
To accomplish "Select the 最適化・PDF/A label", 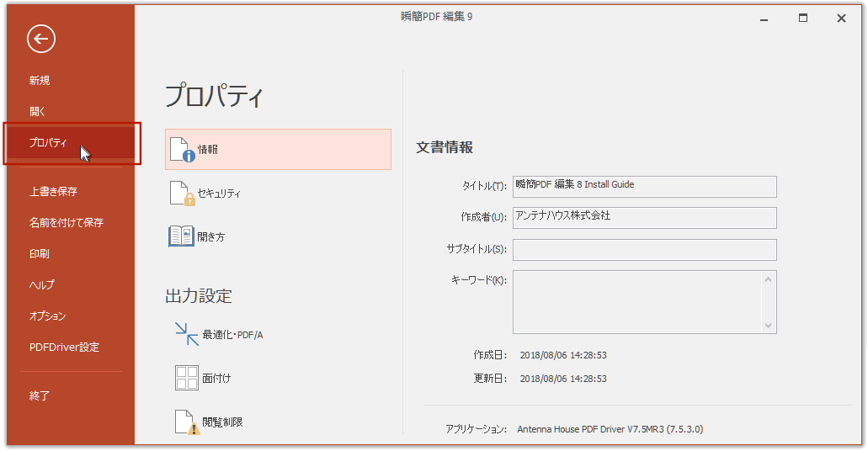I will 232,335.
